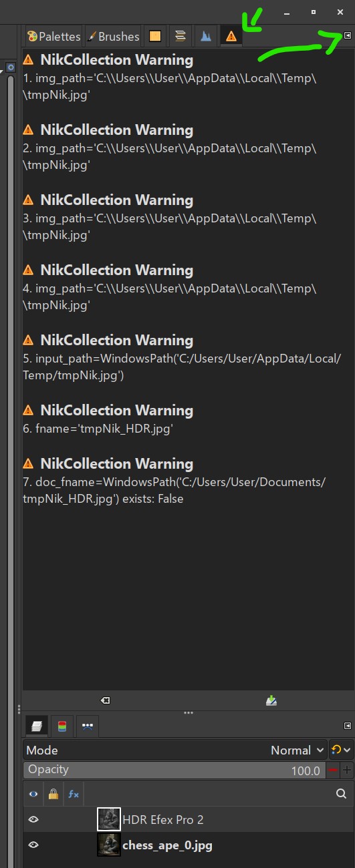Minimize the GIMP window
The image size is (355, 868).
click(x=287, y=12)
